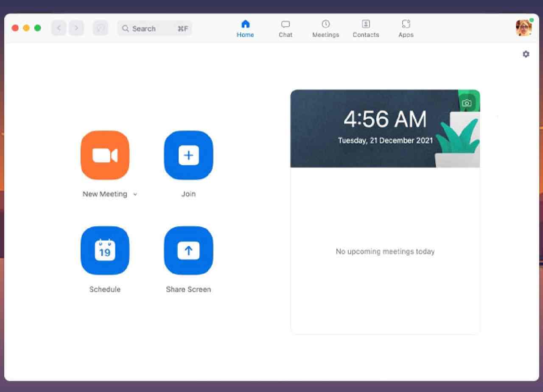
Task: Maximize the window with the green button
Action: coord(37,28)
